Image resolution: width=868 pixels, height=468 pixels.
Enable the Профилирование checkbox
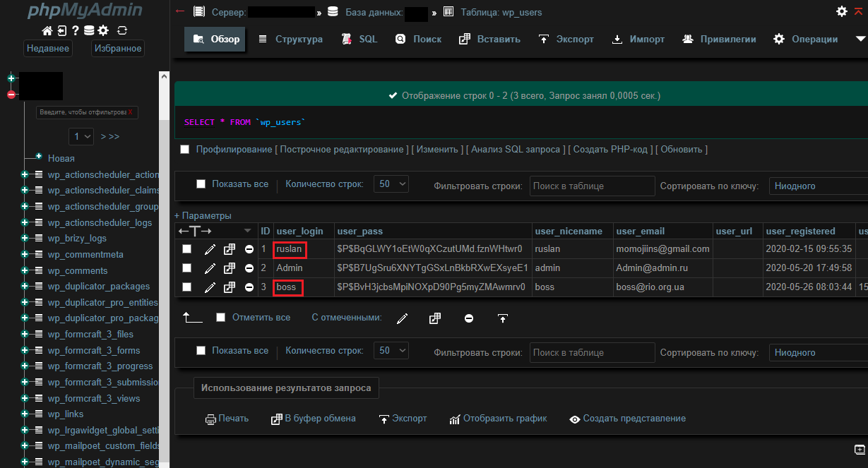point(185,150)
